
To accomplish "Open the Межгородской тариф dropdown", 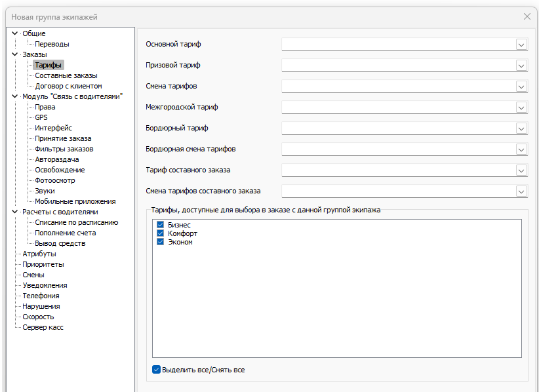I will pyautogui.click(x=521, y=108).
